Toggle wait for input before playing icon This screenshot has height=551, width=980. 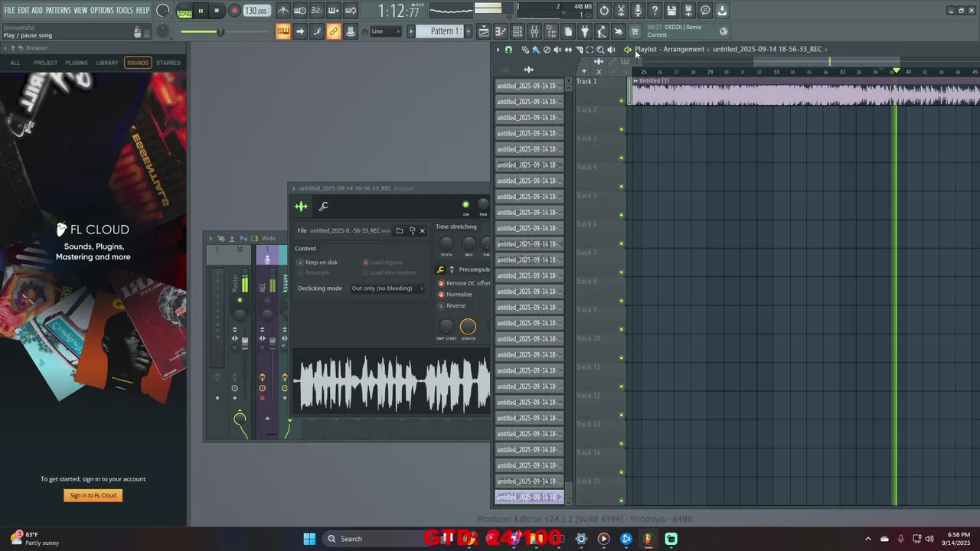(300, 11)
